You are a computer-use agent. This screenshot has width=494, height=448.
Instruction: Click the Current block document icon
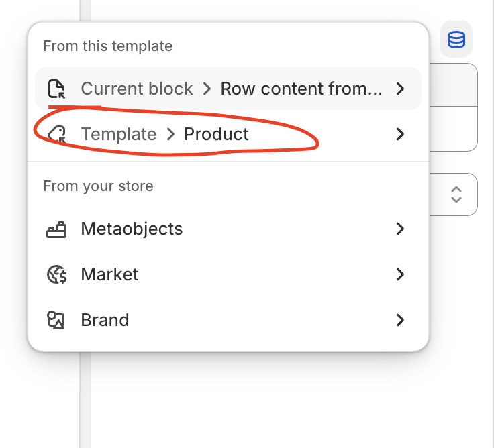(x=56, y=89)
